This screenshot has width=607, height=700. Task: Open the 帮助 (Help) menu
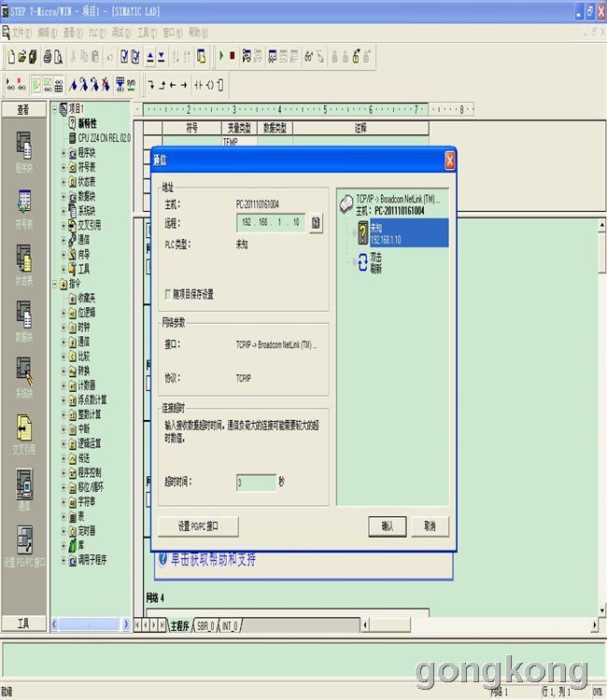pyautogui.click(x=198, y=33)
